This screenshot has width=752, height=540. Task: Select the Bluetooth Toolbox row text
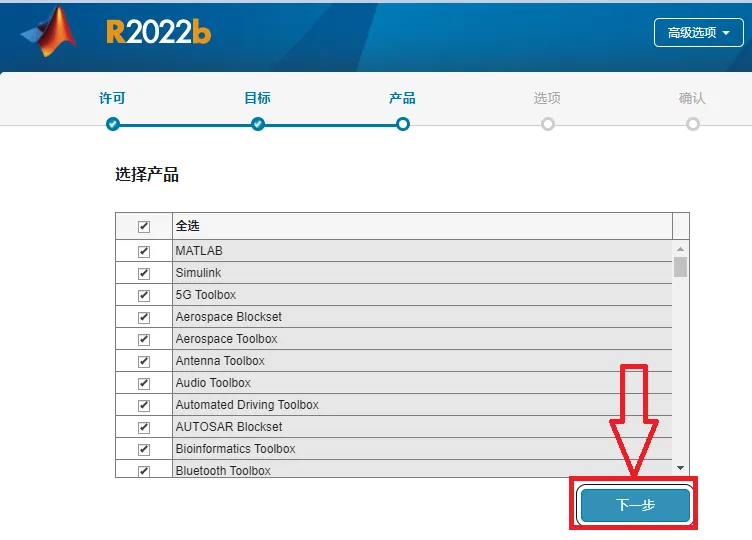223,470
